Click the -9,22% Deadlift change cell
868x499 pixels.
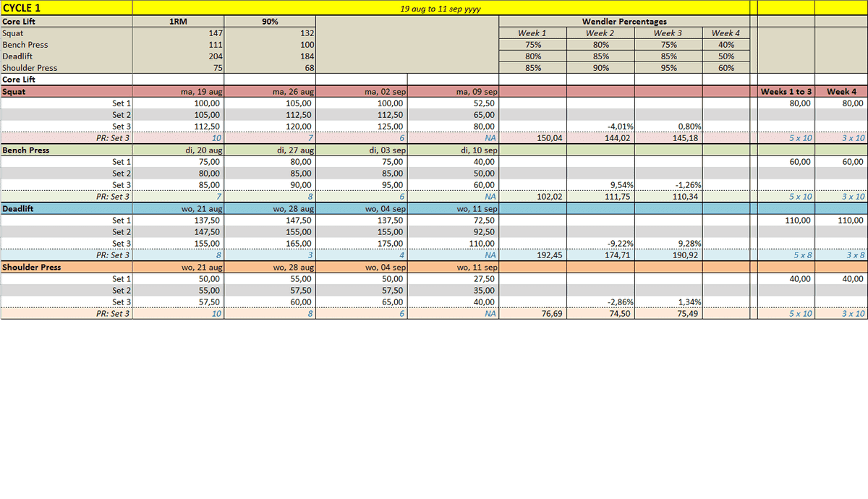600,244
